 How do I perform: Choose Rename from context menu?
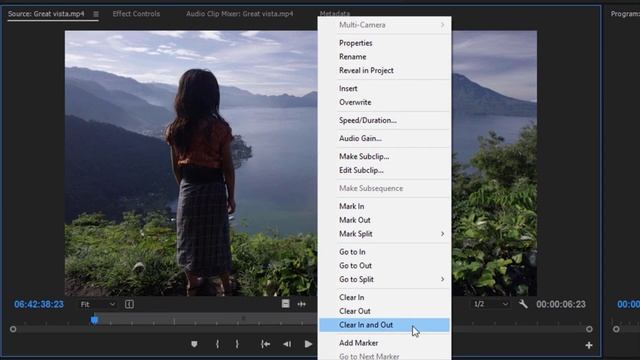(384, 57)
